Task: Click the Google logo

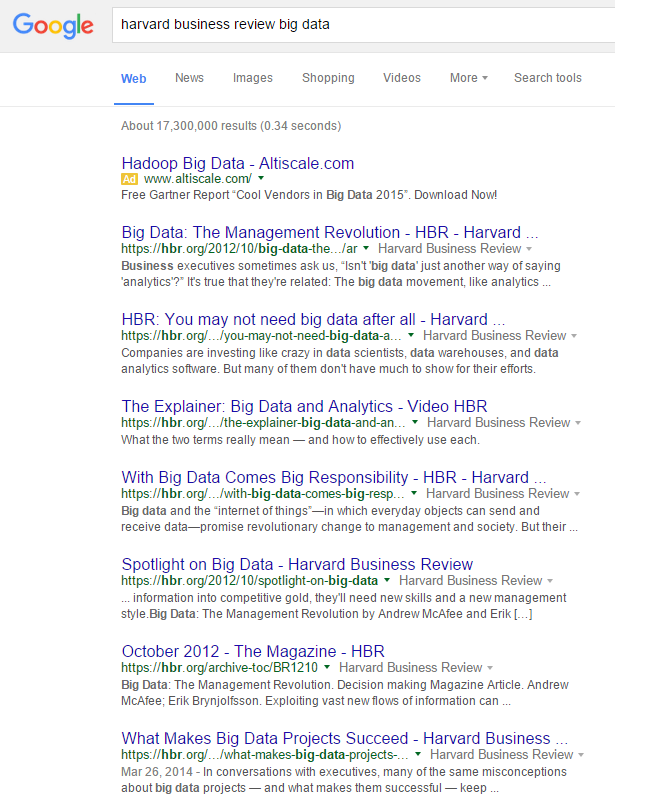Action: [x=53, y=26]
